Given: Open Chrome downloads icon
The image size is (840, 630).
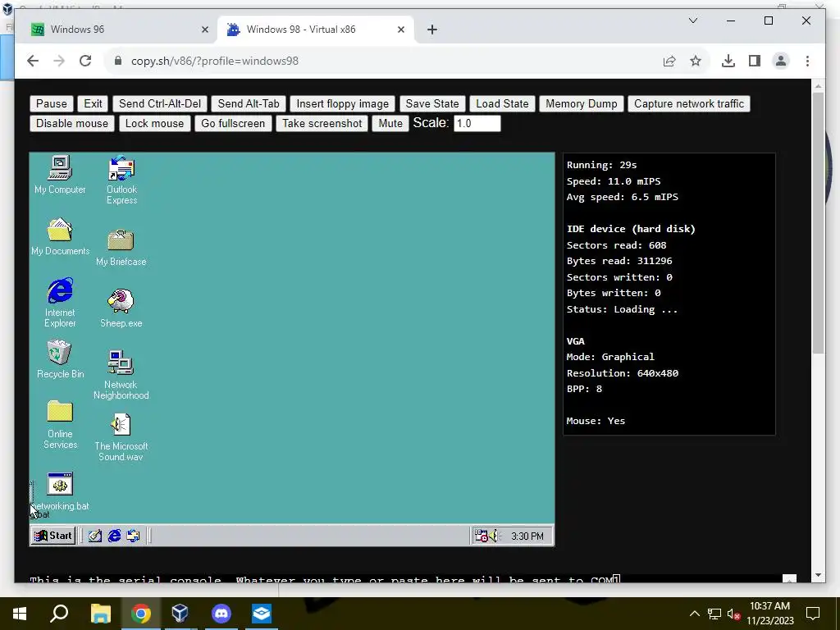Looking at the screenshot, I should tap(728, 61).
